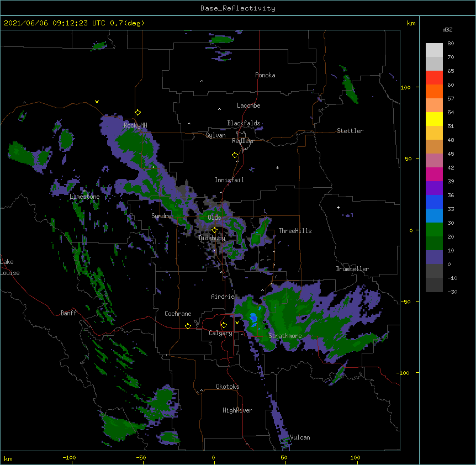Click the Lacombe town label
Image resolution: width=476 pixels, height=465 pixels.
[x=248, y=105]
